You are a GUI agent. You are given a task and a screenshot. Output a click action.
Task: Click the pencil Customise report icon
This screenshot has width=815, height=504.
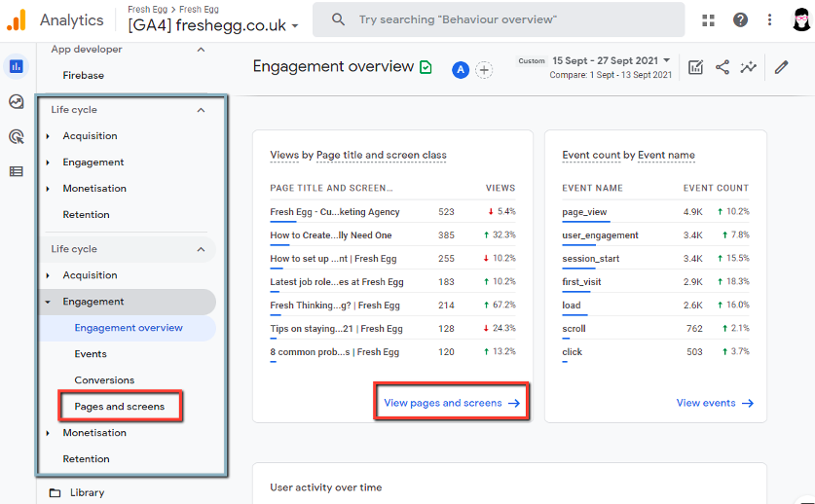(781, 67)
